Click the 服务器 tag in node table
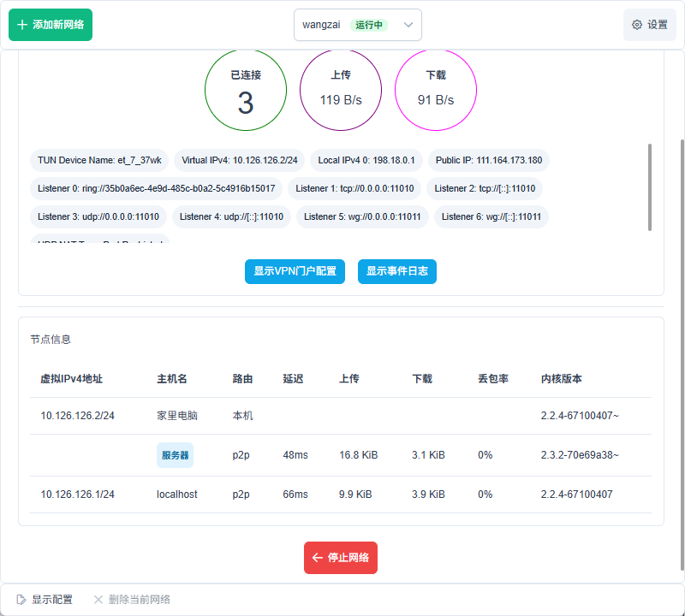The width and height of the screenshot is (685, 616). pos(175,455)
